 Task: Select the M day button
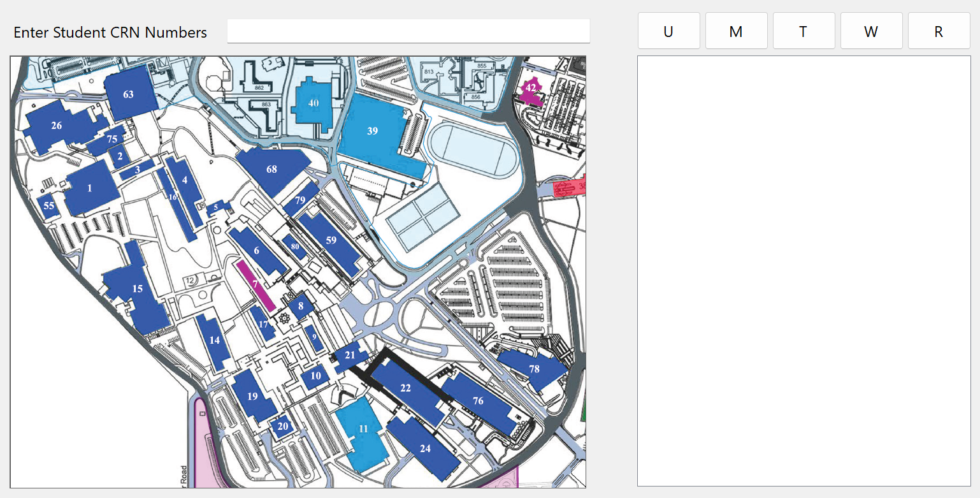point(736,31)
